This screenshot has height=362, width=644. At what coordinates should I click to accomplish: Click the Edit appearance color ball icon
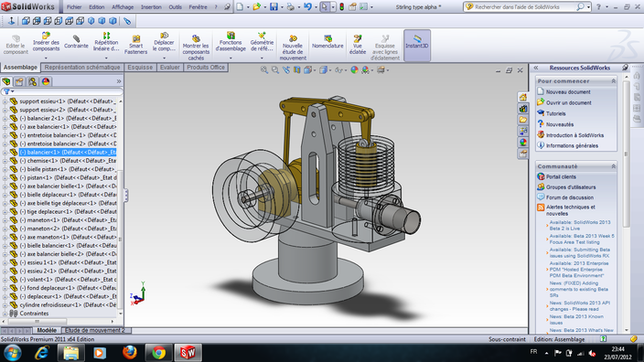click(x=354, y=70)
